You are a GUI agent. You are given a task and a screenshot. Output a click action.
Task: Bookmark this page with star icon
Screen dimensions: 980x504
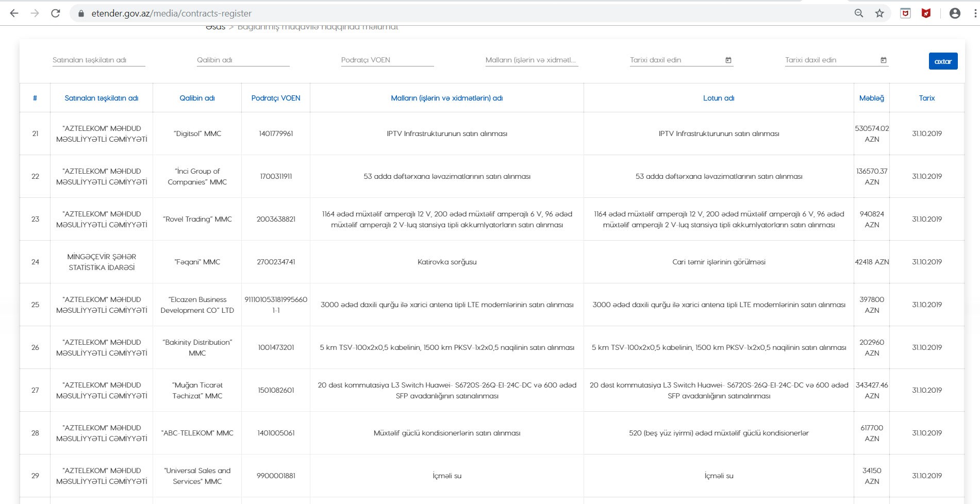879,13
